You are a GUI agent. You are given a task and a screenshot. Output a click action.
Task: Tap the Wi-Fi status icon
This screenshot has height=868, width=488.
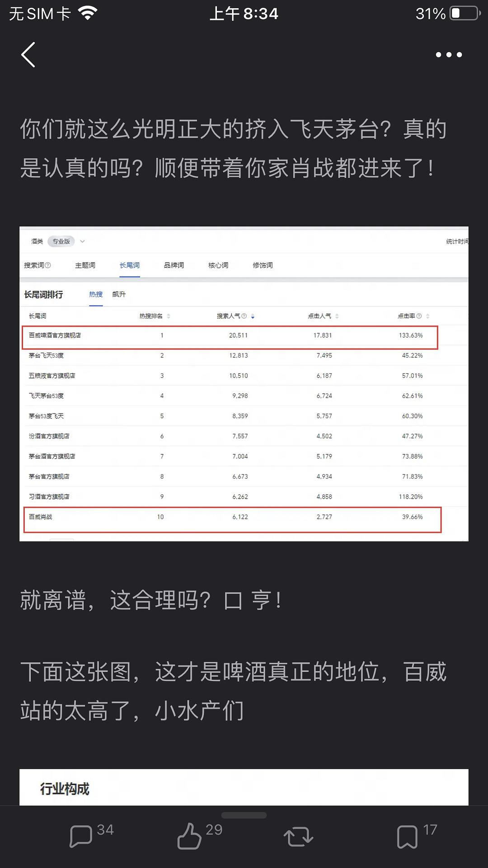[88, 14]
